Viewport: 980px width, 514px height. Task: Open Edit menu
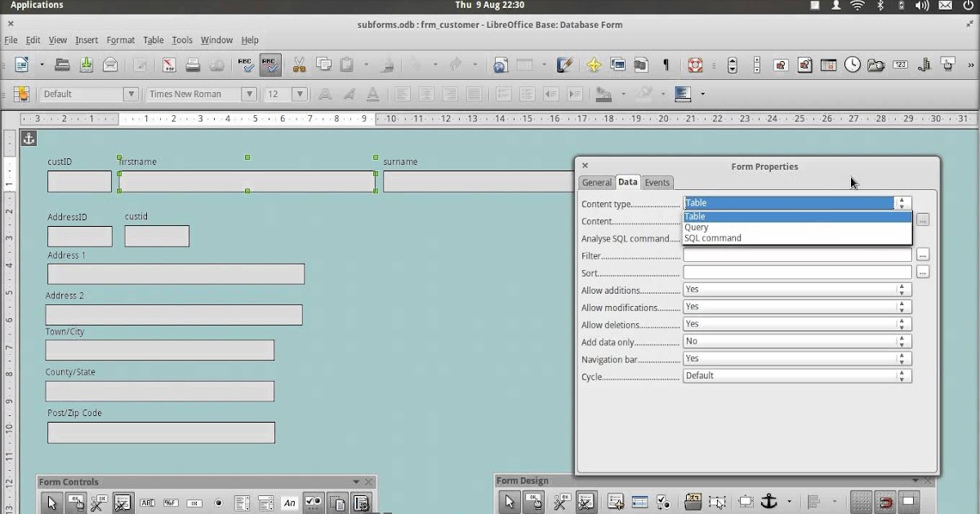click(x=33, y=40)
